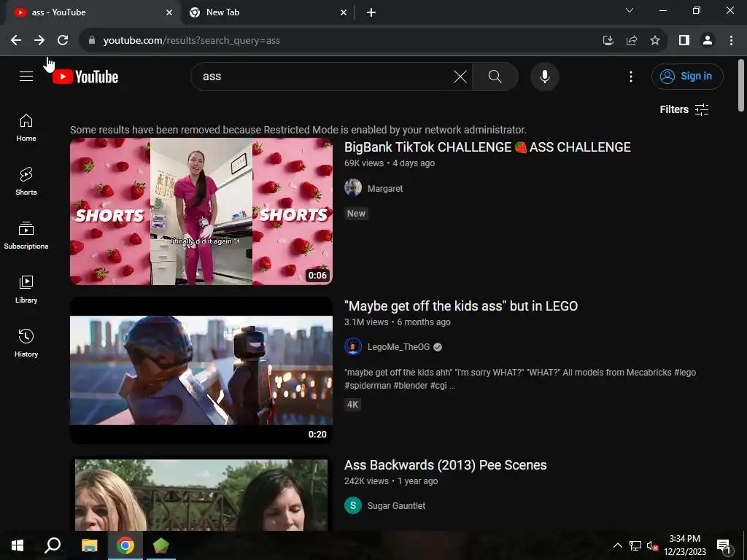
Task: Open Shorts in the sidebar
Action: point(26,182)
